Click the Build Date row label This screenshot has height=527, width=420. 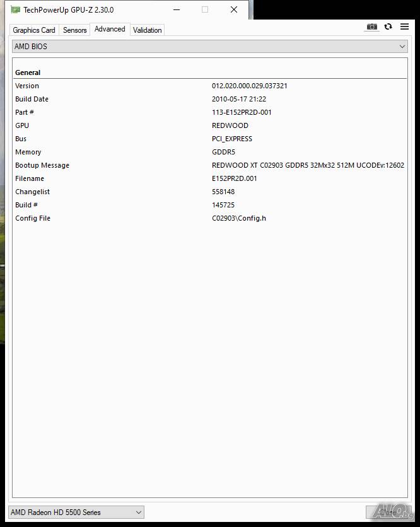click(32, 99)
